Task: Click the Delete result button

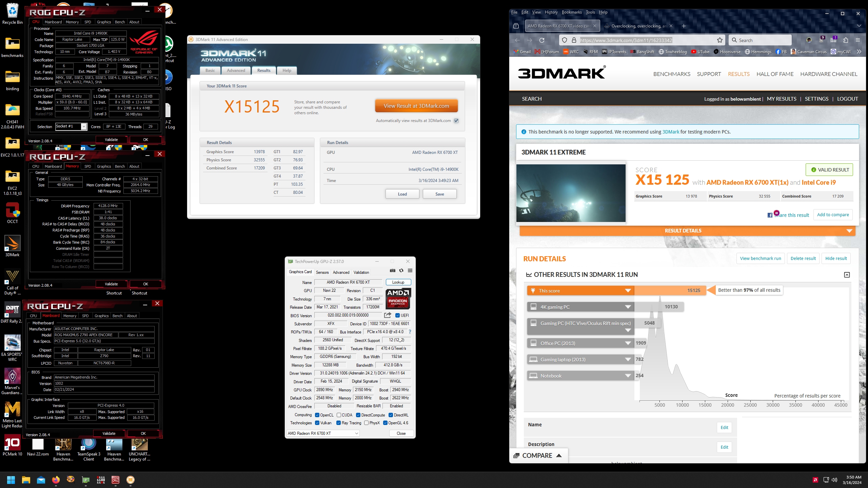Action: tap(803, 259)
